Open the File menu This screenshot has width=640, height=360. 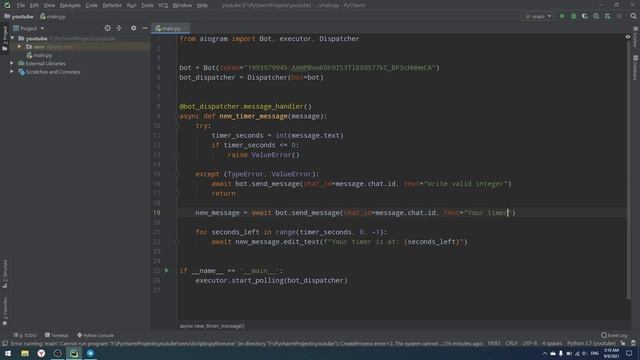[x=21, y=5]
